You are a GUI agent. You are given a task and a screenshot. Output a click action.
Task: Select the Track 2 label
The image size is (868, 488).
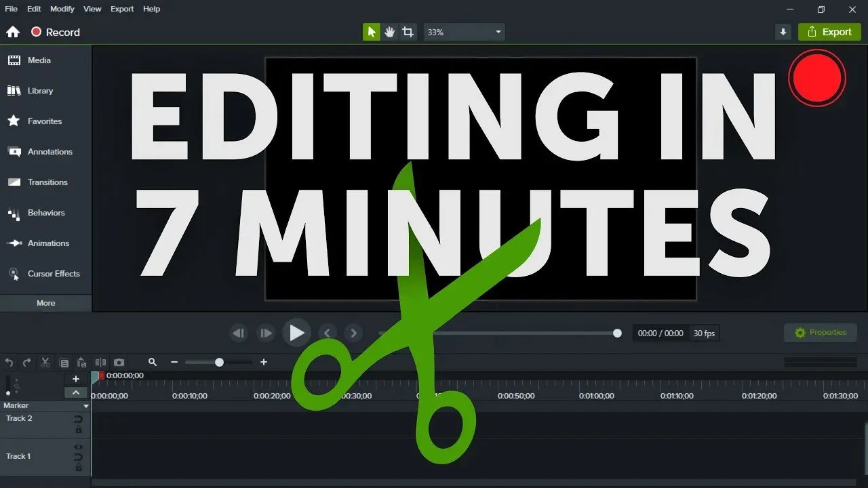pyautogui.click(x=19, y=418)
